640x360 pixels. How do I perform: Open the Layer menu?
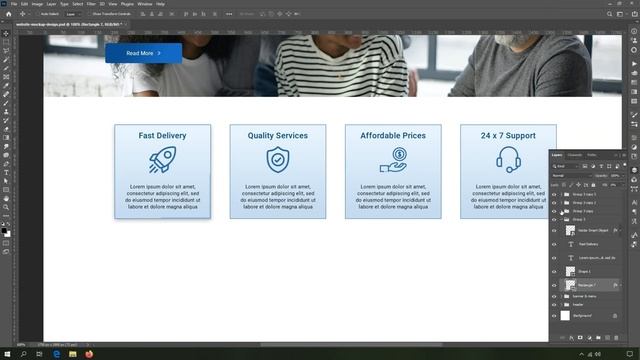pyautogui.click(x=51, y=4)
